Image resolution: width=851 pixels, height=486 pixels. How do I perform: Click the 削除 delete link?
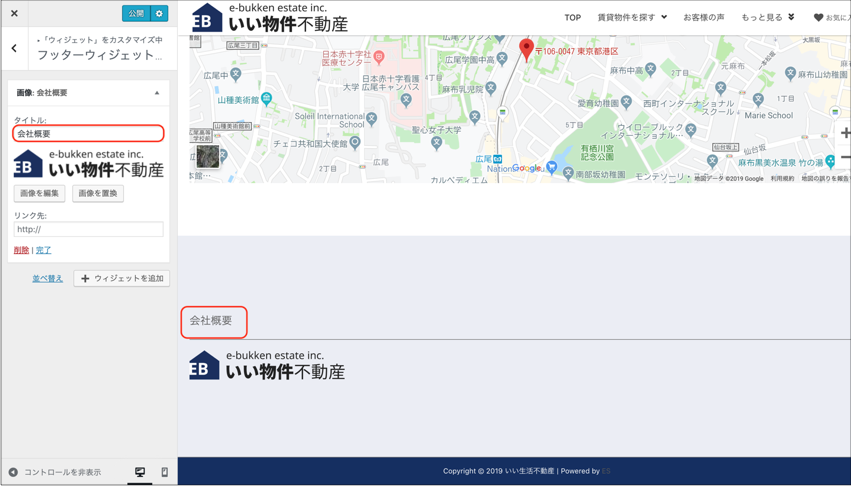point(21,250)
